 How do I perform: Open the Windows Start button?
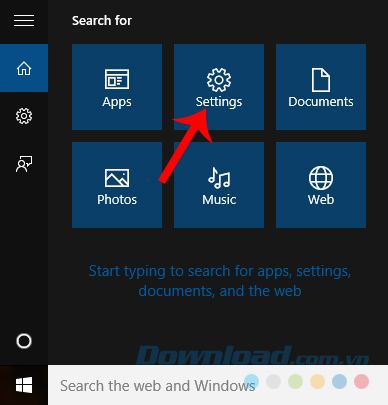[24, 385]
